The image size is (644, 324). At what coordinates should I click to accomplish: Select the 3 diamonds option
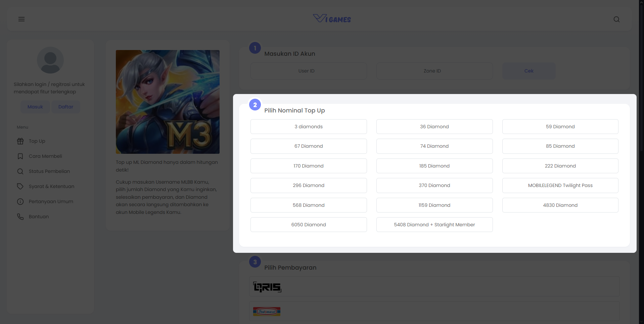tap(309, 127)
